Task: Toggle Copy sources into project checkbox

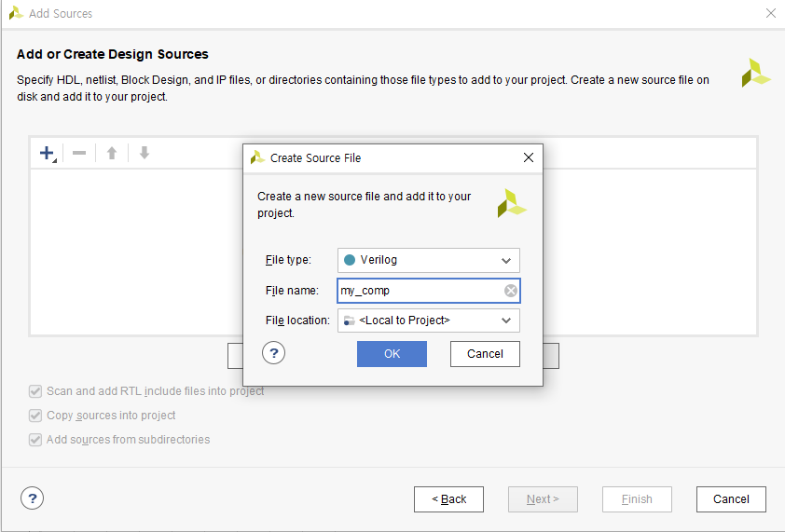Action: [x=35, y=416]
